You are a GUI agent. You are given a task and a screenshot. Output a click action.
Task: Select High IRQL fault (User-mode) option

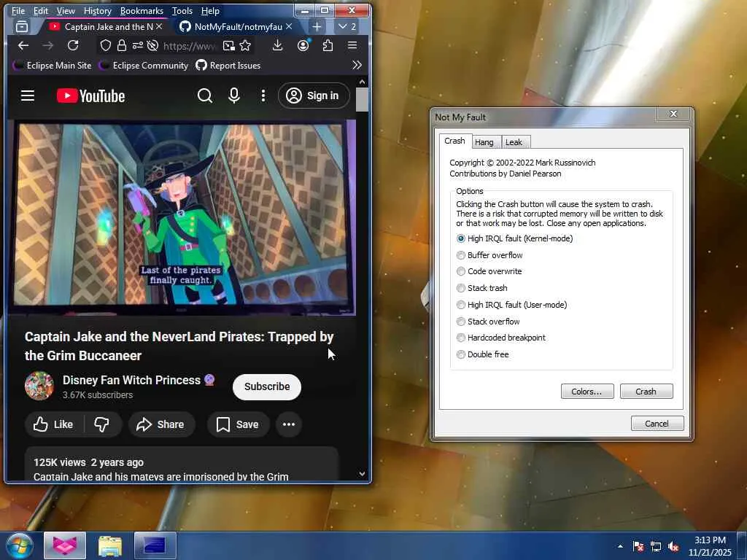tap(512, 305)
